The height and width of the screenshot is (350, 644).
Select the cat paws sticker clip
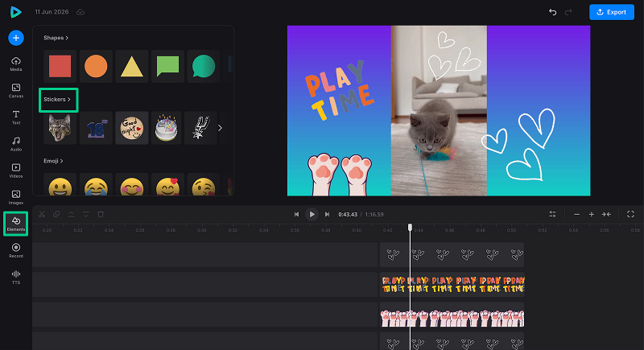pos(452,315)
